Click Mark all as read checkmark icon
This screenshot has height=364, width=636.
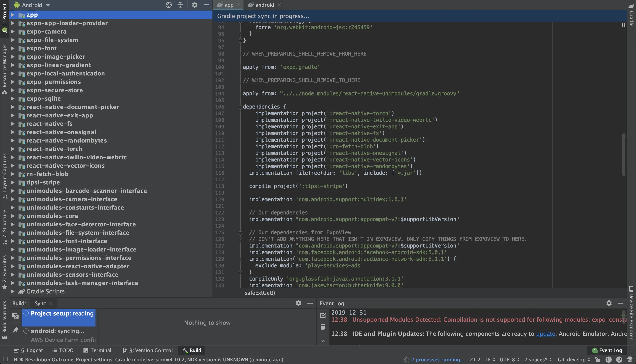pyautogui.click(x=323, y=315)
